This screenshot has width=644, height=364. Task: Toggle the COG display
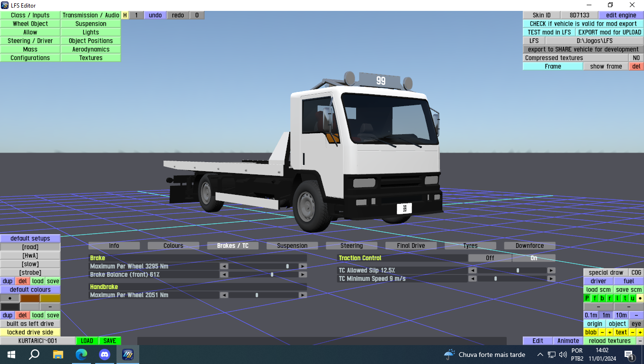(636, 273)
